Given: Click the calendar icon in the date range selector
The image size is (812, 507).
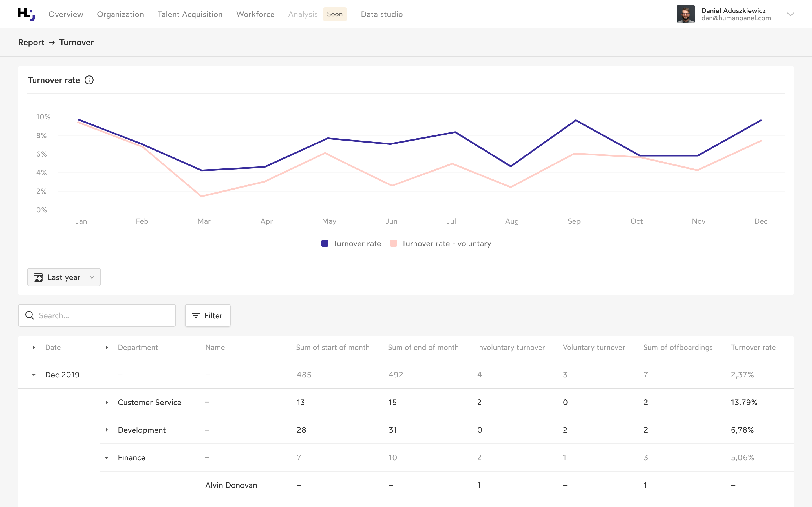Looking at the screenshot, I should click(x=39, y=277).
